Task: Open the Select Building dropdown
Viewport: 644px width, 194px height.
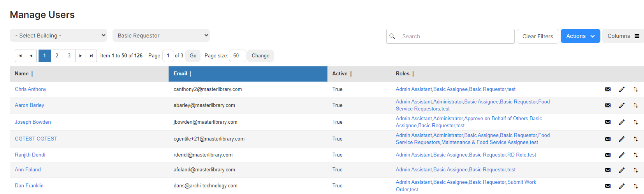Action: (x=58, y=36)
